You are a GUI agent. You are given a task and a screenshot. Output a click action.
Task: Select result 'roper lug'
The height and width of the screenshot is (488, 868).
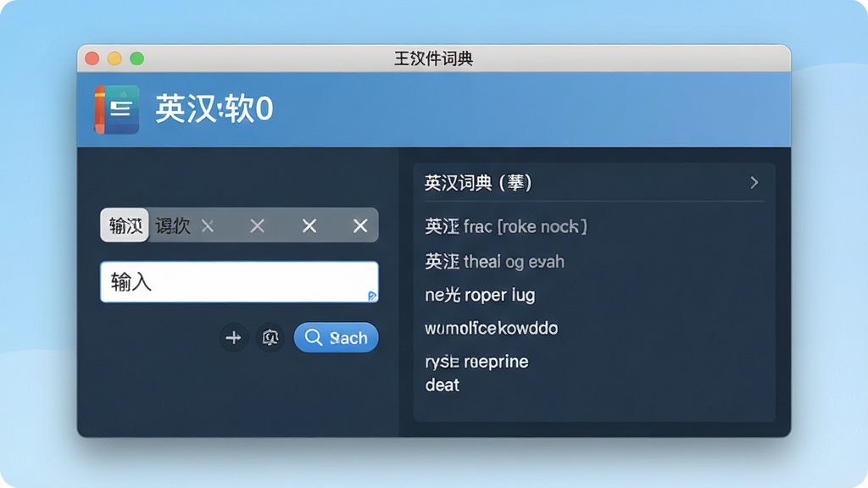480,295
